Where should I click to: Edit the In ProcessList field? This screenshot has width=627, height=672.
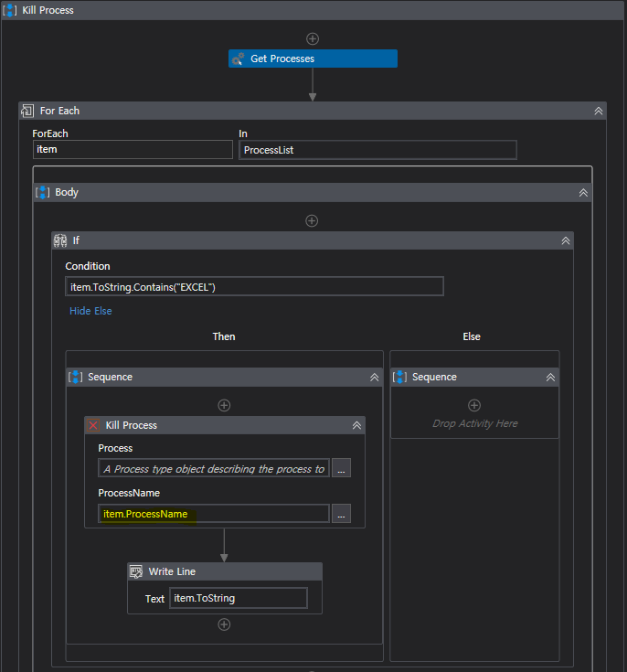[x=377, y=150]
